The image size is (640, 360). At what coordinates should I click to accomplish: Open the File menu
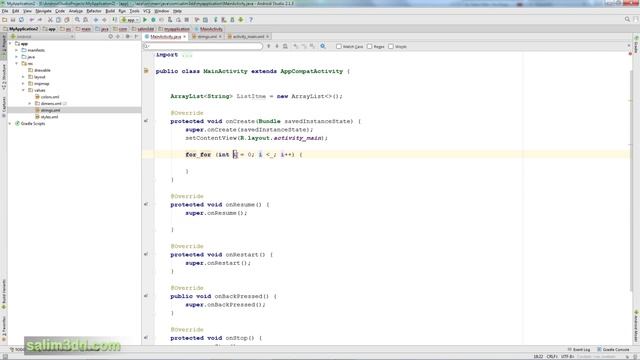tap(5, 11)
